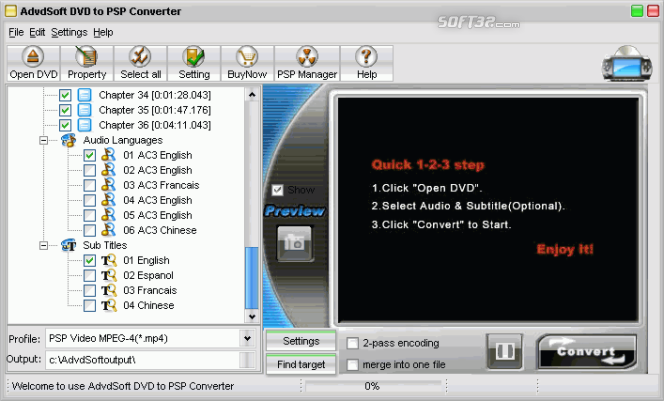Uncheck the 01 English subtitle checkbox

click(x=89, y=260)
